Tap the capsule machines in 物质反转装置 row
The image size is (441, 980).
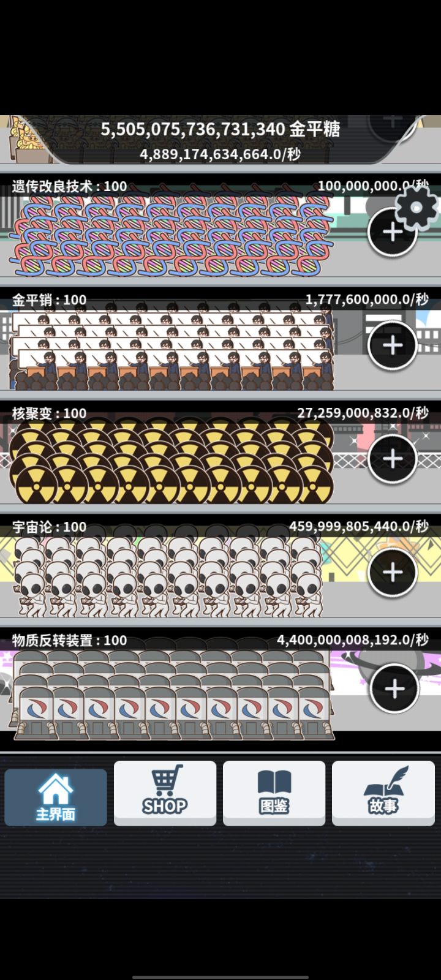pos(174,693)
